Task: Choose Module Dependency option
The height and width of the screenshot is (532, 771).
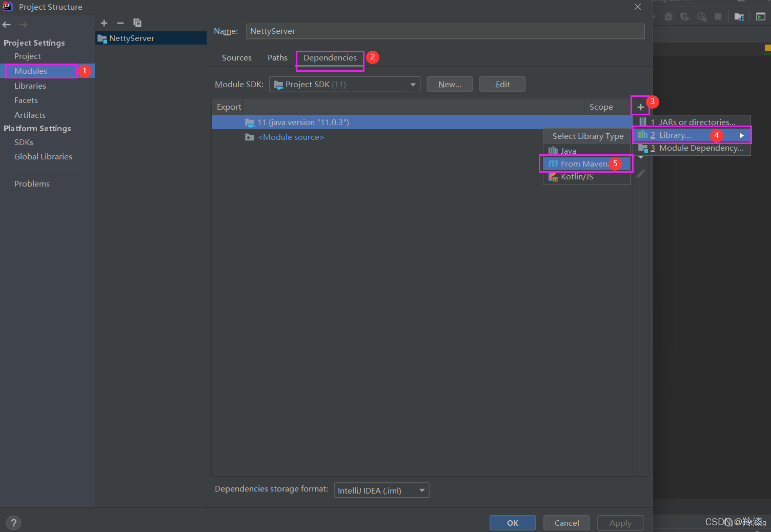Action: tap(692, 148)
